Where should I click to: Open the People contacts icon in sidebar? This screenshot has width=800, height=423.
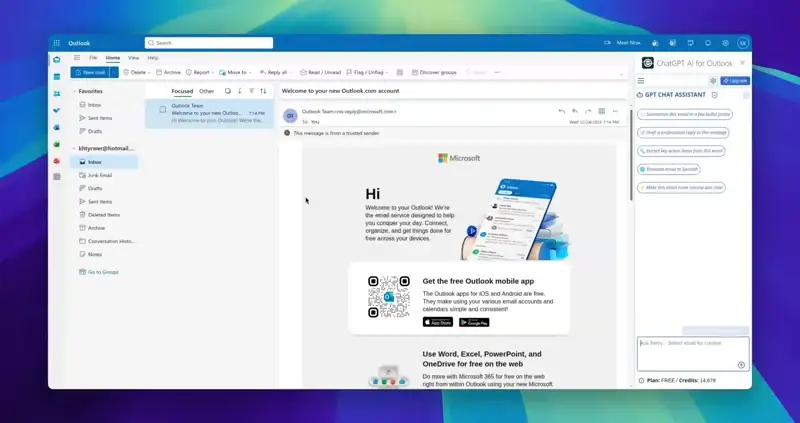(x=57, y=93)
